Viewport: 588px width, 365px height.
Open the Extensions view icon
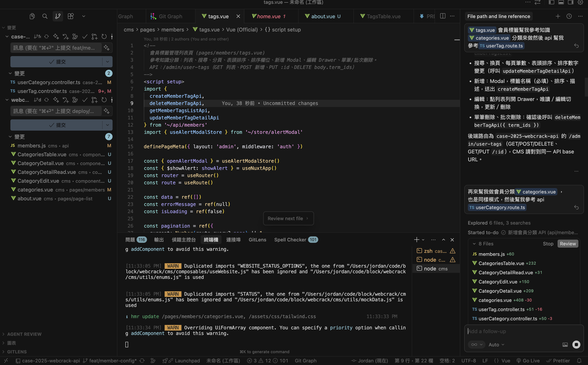[x=71, y=16]
